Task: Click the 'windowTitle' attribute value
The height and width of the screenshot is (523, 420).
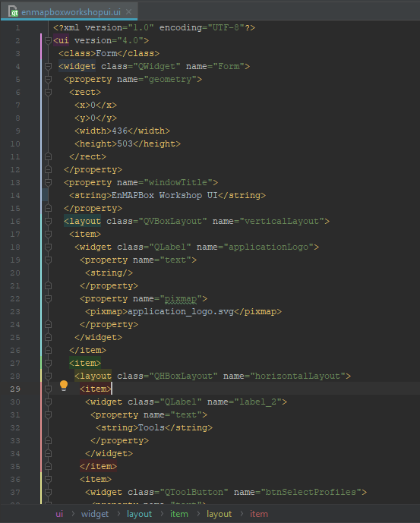Action: [x=178, y=182]
